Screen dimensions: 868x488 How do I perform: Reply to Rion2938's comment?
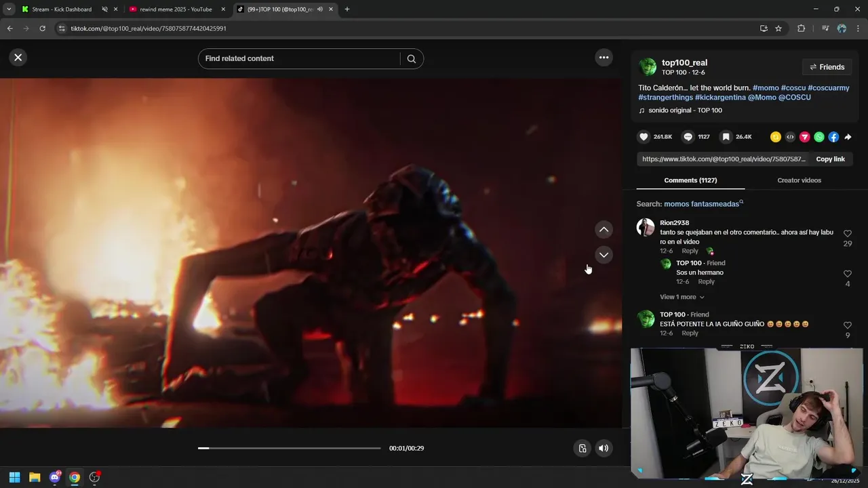690,251
